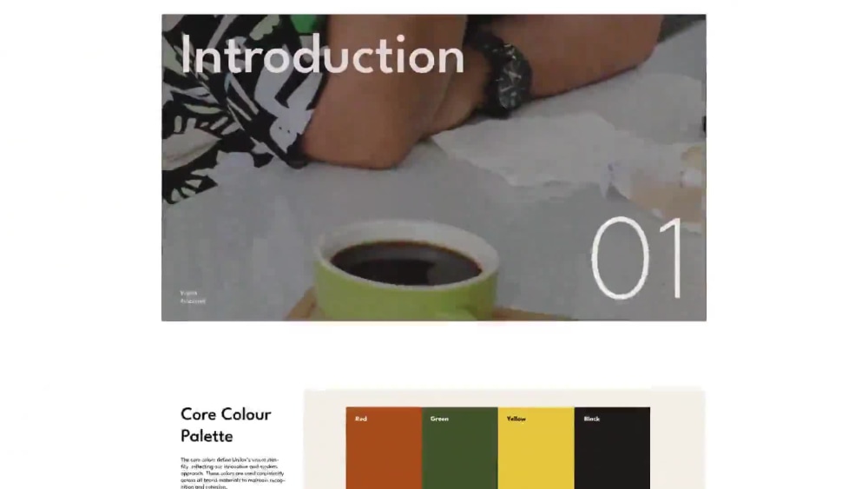868x489 pixels.
Task: Click the Red label text
Action: click(x=361, y=419)
